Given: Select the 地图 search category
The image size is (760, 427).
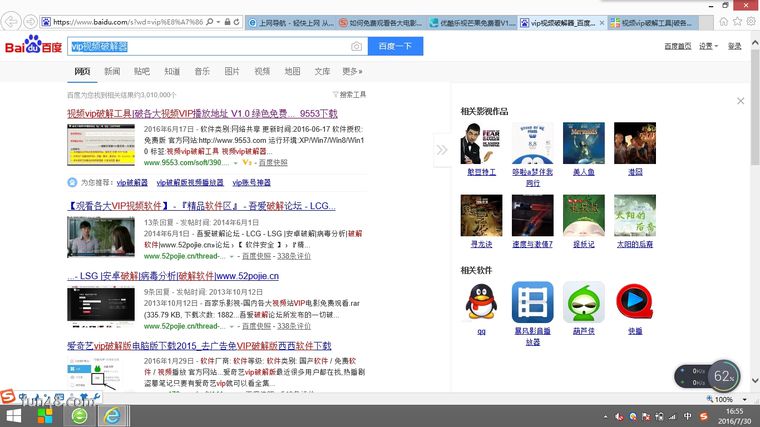Looking at the screenshot, I should (x=292, y=71).
